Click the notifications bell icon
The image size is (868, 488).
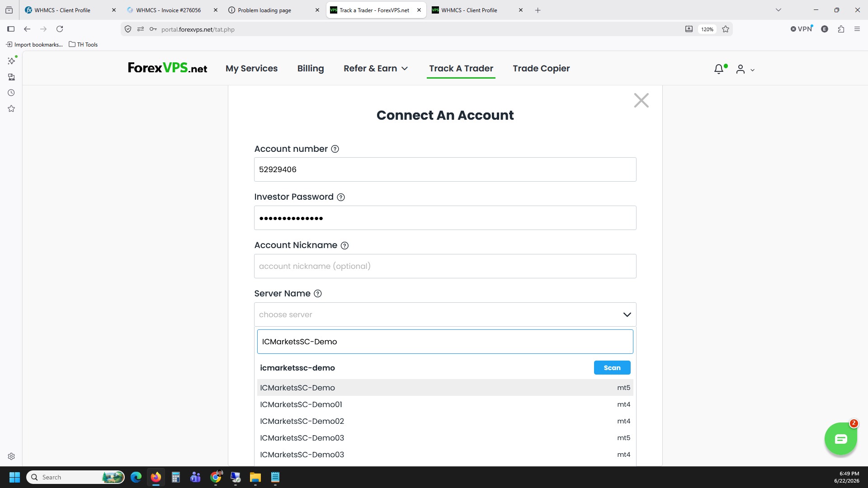[x=719, y=69]
